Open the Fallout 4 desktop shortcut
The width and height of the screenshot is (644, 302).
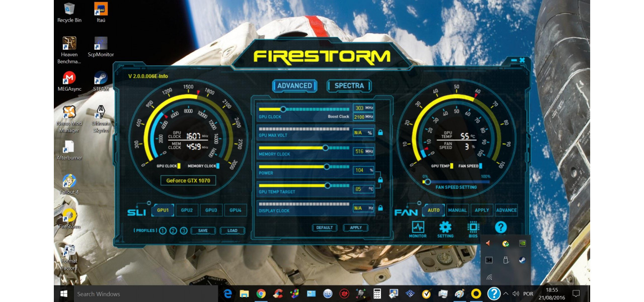click(69, 185)
